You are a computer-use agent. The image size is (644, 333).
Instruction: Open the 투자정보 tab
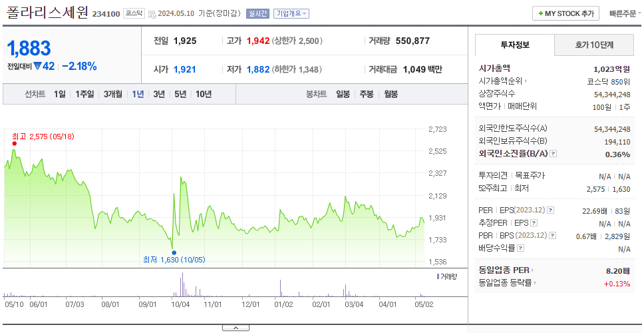[515, 45]
